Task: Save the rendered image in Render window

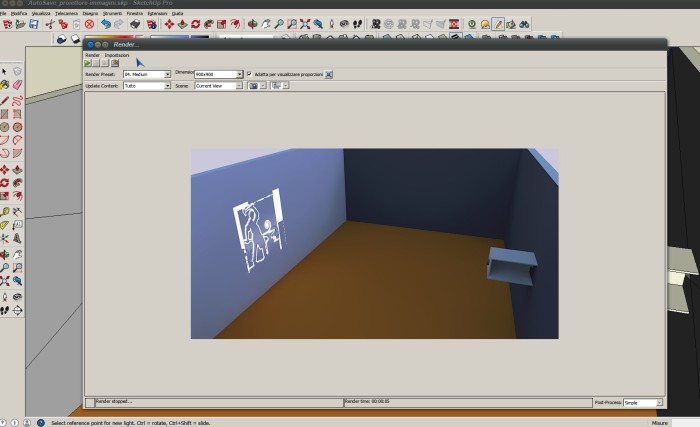Action: click(x=115, y=63)
